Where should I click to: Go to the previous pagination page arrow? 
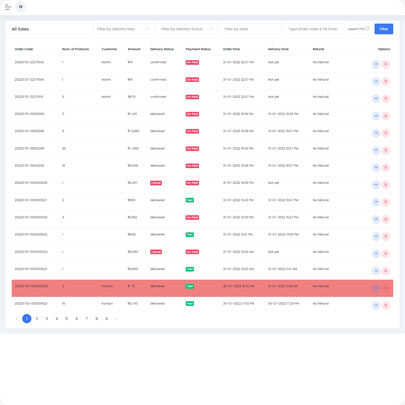click(x=17, y=319)
